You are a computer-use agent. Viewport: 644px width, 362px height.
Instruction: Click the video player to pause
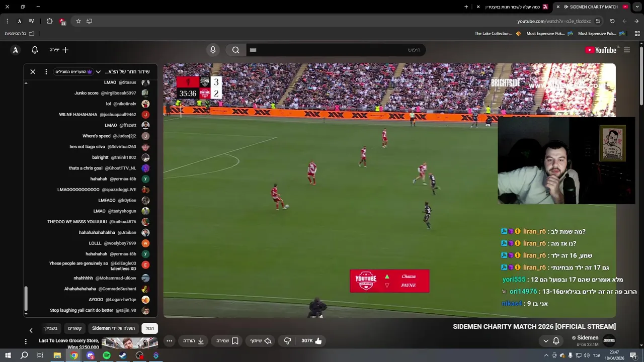coord(389,191)
